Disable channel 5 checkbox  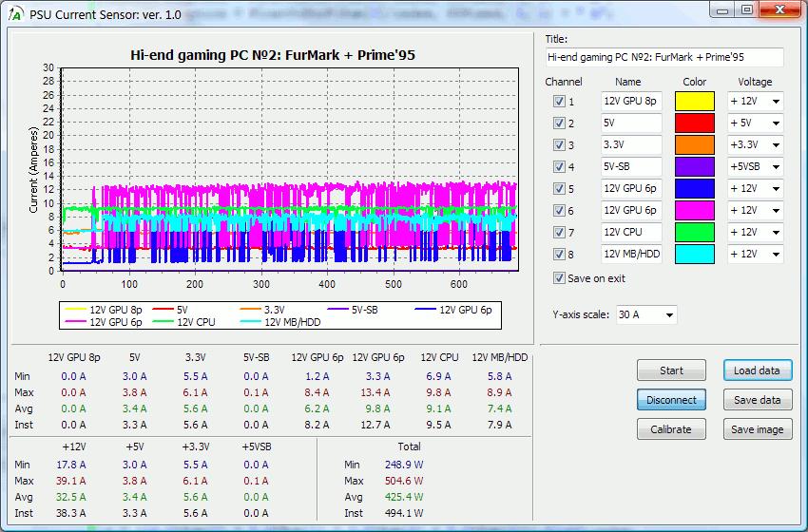559,188
